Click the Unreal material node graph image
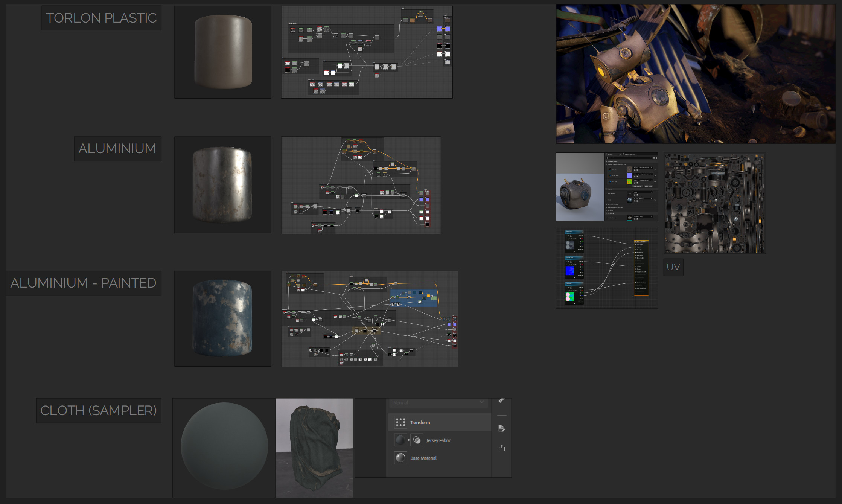Viewport: 842px width, 504px height. [x=607, y=268]
